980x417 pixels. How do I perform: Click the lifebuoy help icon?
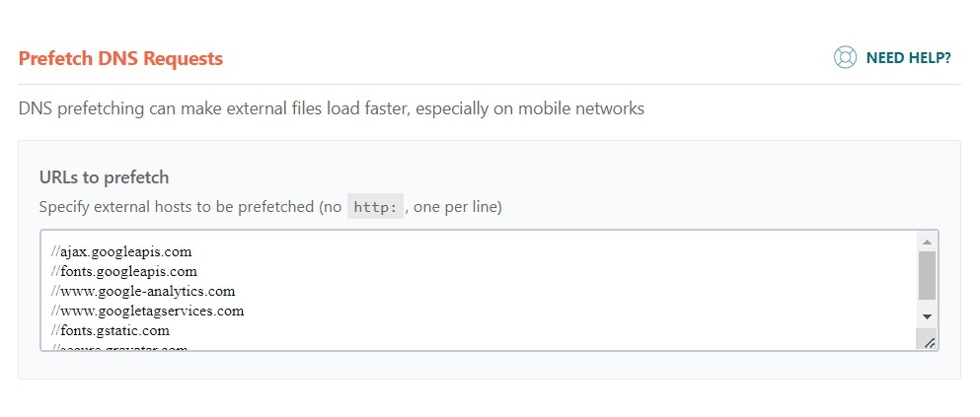click(845, 57)
